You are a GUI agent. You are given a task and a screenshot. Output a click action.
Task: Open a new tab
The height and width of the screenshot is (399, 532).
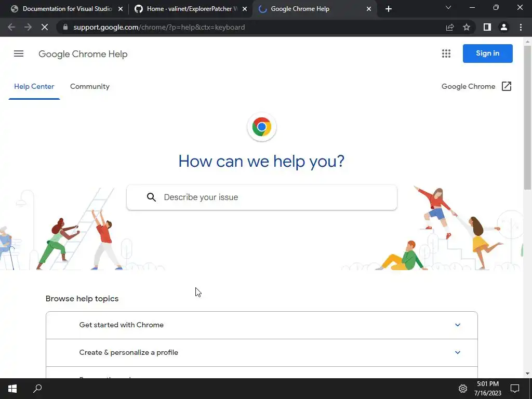(x=389, y=9)
